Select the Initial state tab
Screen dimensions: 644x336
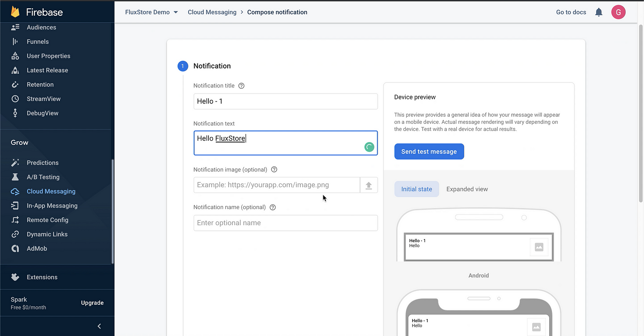pyautogui.click(x=417, y=189)
